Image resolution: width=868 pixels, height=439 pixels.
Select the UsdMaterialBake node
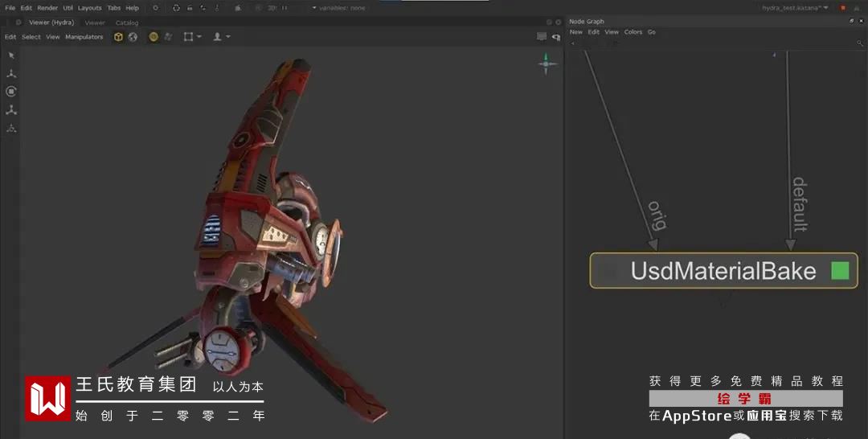coord(723,271)
